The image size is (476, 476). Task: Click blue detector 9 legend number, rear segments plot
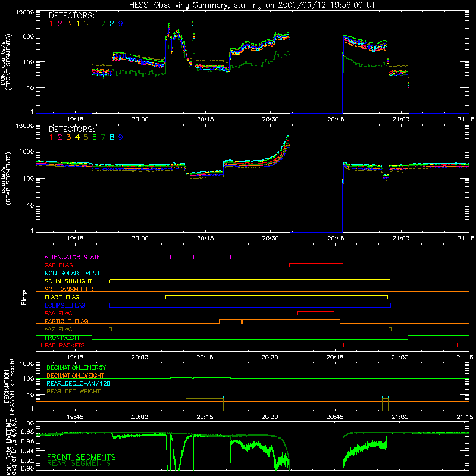click(121, 137)
